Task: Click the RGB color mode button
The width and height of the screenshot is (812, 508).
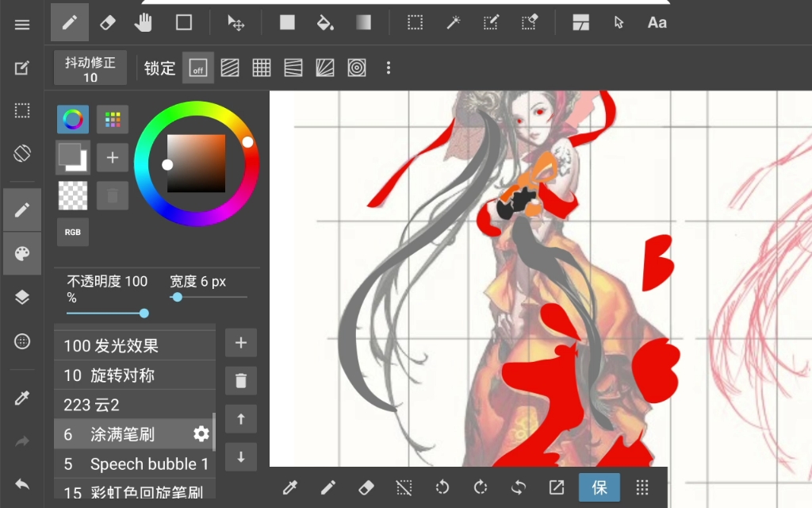Action: click(72, 232)
